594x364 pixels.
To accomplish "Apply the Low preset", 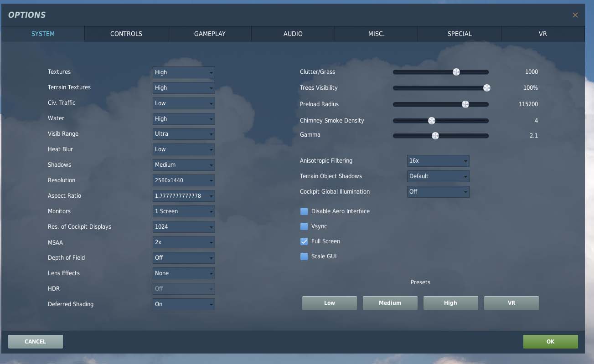I will point(330,303).
